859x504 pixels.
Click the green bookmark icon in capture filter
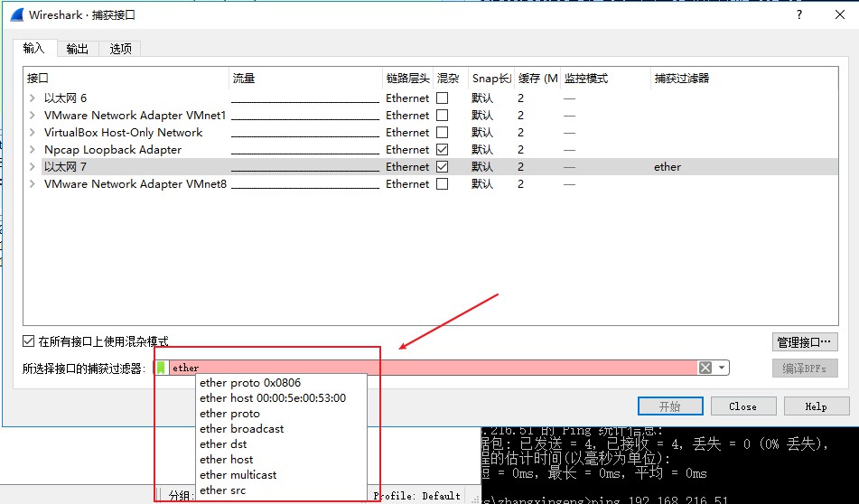(x=161, y=368)
